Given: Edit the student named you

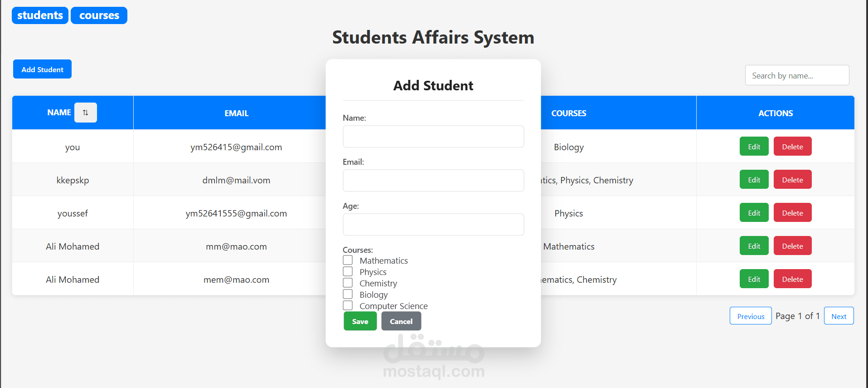Looking at the screenshot, I should (754, 147).
